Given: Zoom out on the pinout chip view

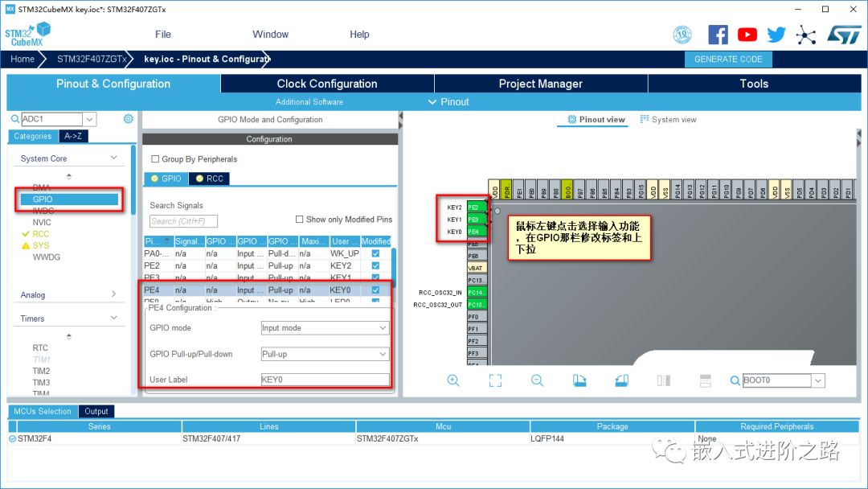Looking at the screenshot, I should click(x=537, y=380).
